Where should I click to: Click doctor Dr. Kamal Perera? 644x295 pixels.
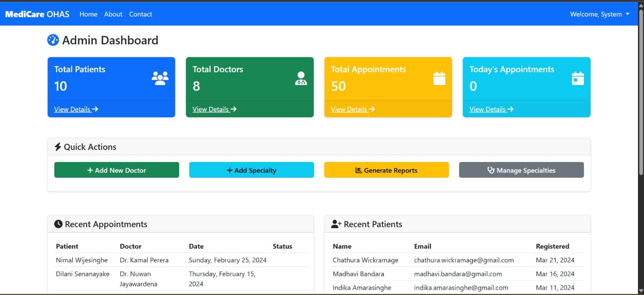(144, 260)
